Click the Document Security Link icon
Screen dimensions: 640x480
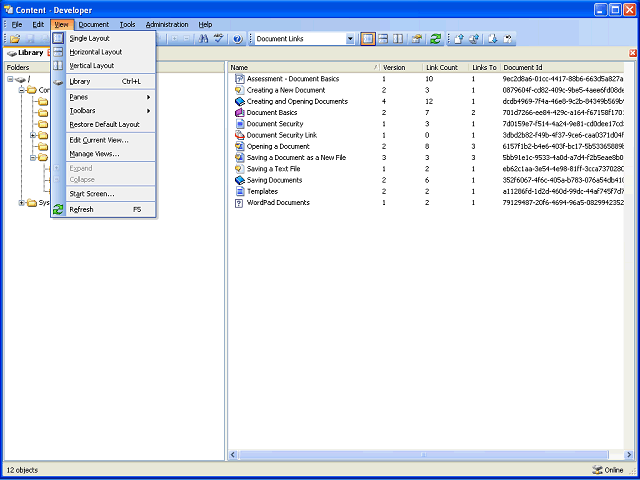[239, 135]
